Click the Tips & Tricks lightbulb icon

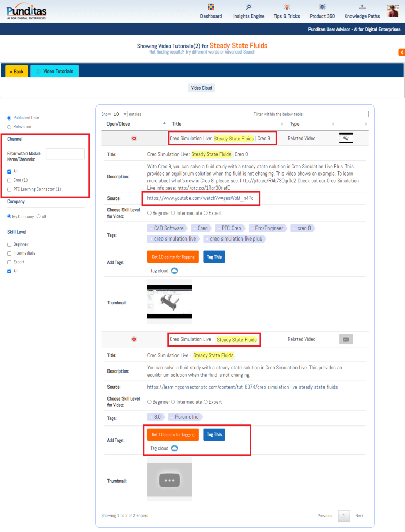tap(287, 7)
